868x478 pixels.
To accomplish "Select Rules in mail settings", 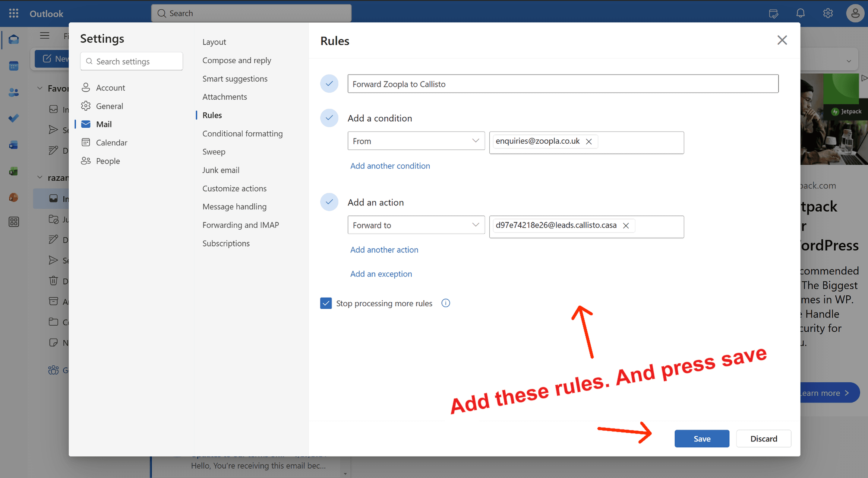I will coord(212,115).
